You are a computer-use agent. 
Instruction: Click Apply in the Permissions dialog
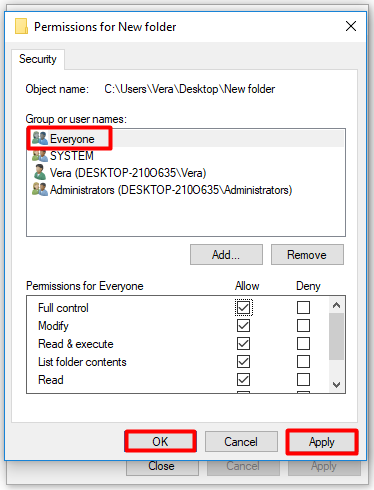[322, 442]
